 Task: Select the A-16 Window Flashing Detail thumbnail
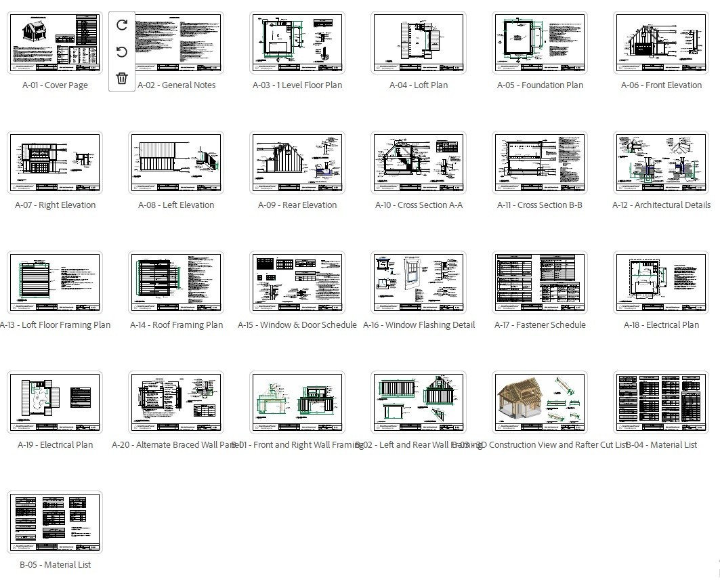pos(419,282)
